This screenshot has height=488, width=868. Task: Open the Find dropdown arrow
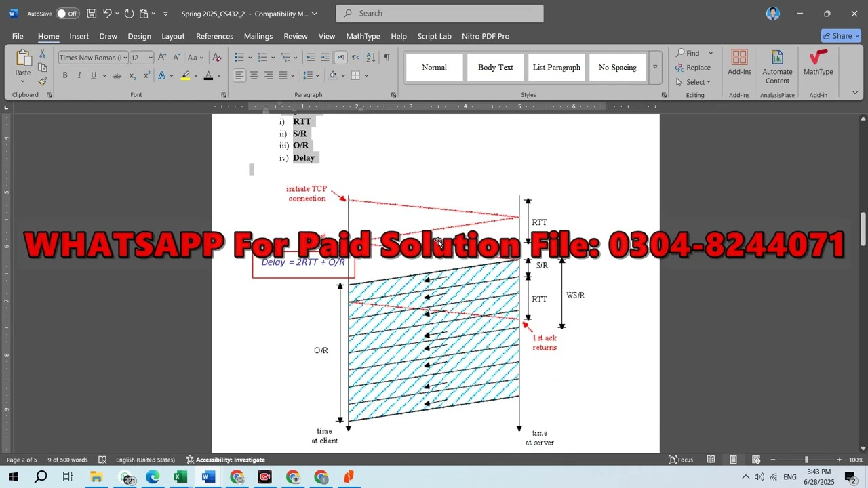pos(711,53)
